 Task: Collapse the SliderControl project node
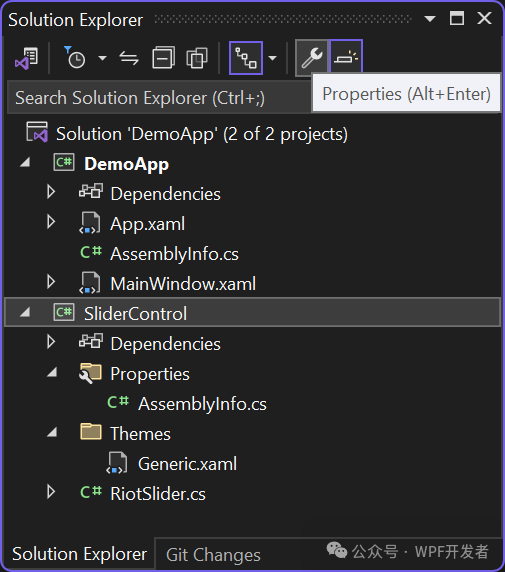(25, 312)
